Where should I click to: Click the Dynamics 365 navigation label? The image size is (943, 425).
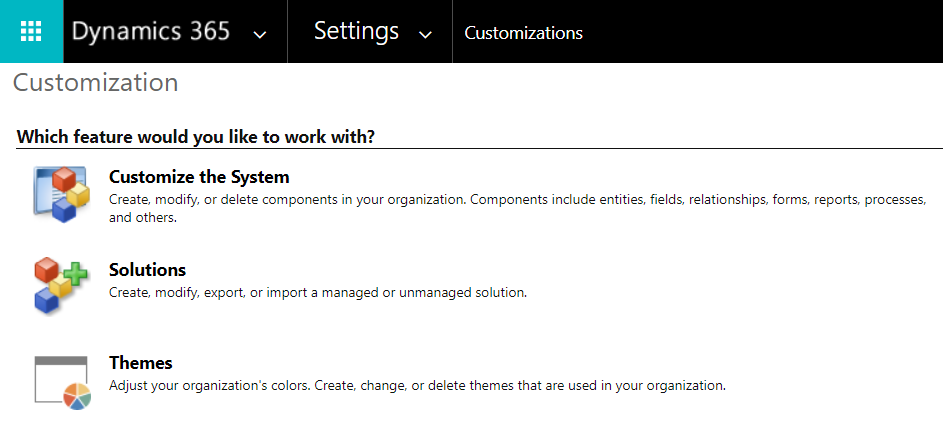pyautogui.click(x=151, y=31)
